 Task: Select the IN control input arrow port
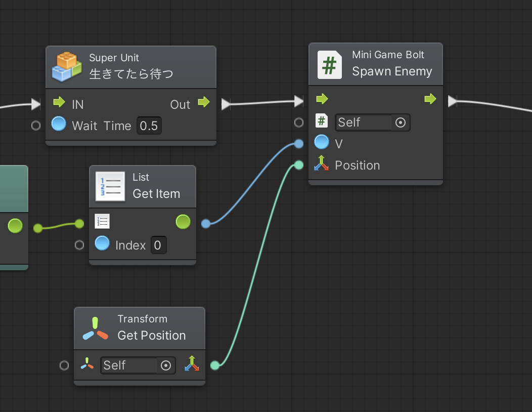[59, 102]
